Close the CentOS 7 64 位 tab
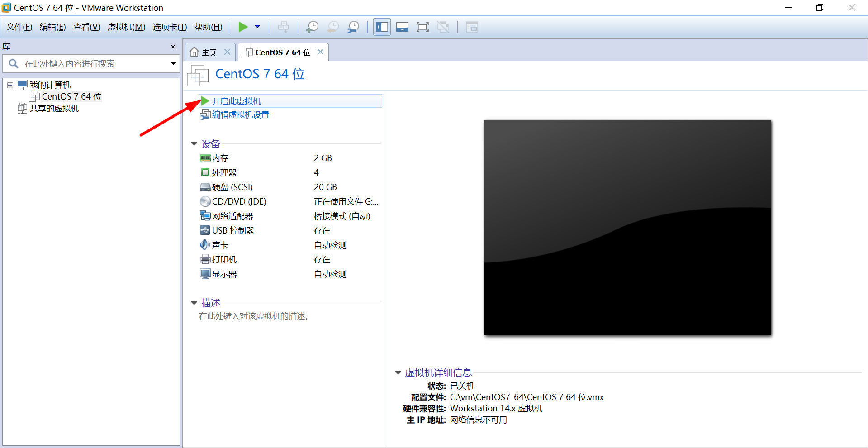This screenshot has width=868, height=448. [320, 52]
